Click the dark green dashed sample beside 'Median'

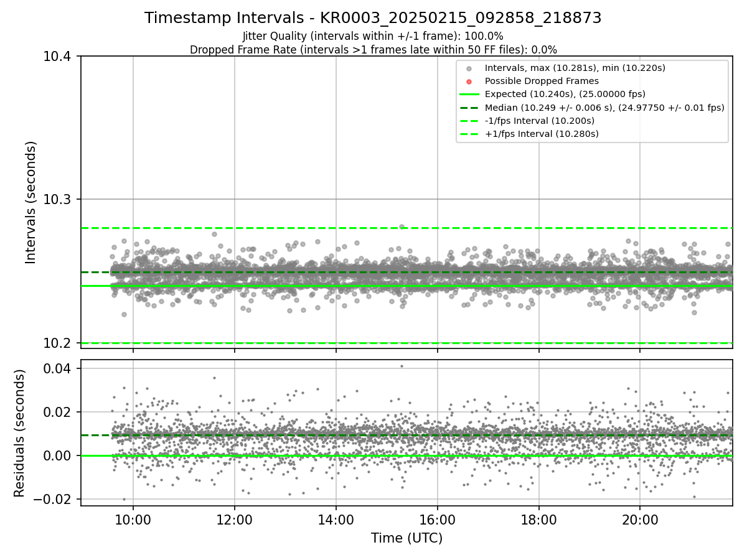click(469, 108)
